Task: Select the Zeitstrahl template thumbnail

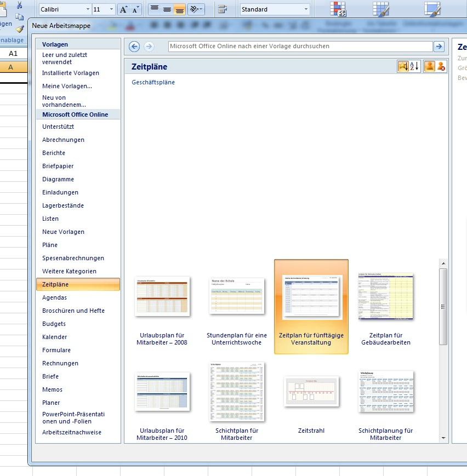Action: (x=311, y=392)
